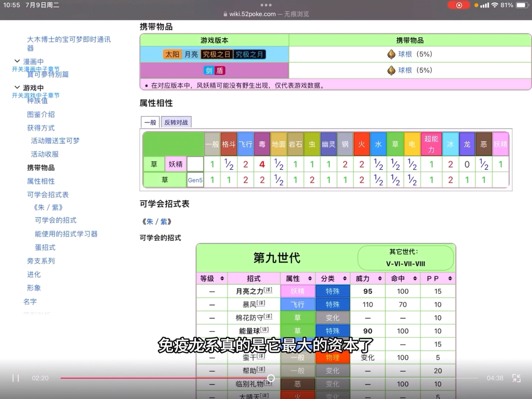Pause the video playback
532x399 pixels.
click(x=16, y=378)
